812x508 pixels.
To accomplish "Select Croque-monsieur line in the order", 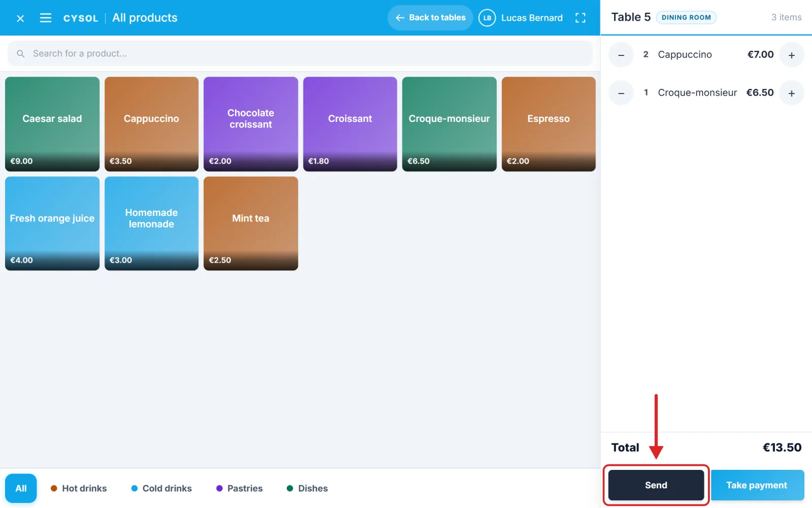I will click(706, 93).
